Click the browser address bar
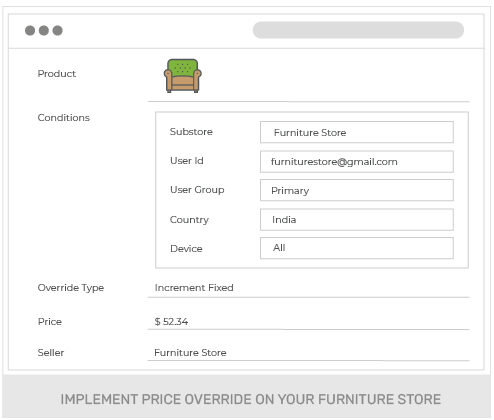Screen dimensions: 494x420 click(358, 30)
